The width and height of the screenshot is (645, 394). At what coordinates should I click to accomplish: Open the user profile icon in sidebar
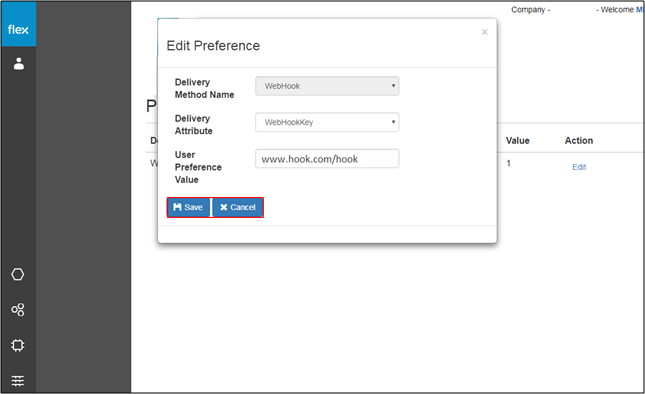pos(19,64)
